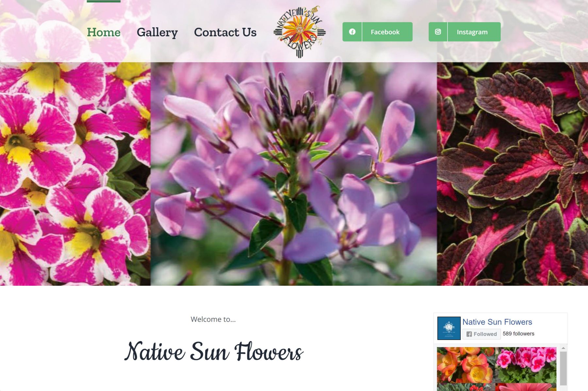Screen dimensions: 588x391
Task: Click the scroll up arrow in Facebook widget
Action: 563,348
